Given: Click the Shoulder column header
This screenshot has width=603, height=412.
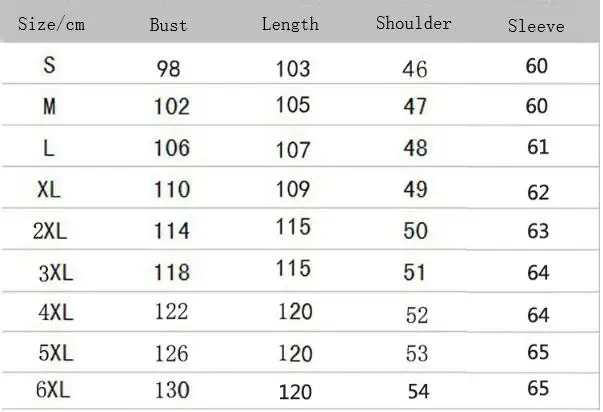Looking at the screenshot, I should coord(413,23).
